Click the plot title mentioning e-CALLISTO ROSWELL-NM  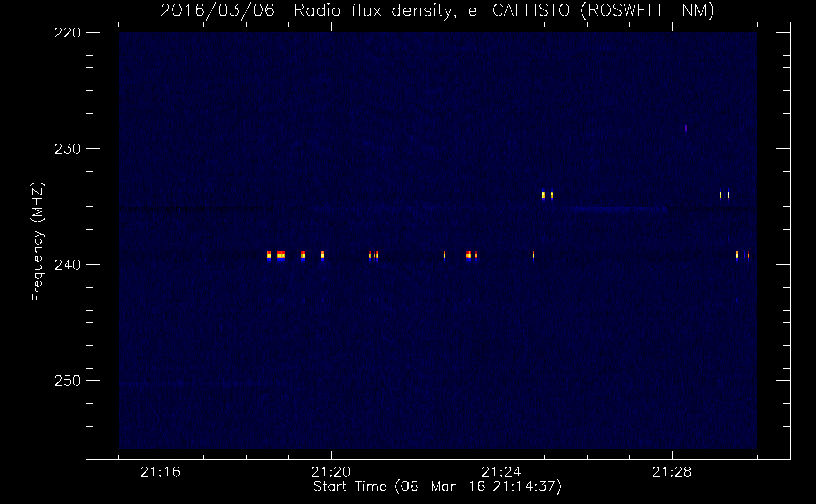[437, 10]
